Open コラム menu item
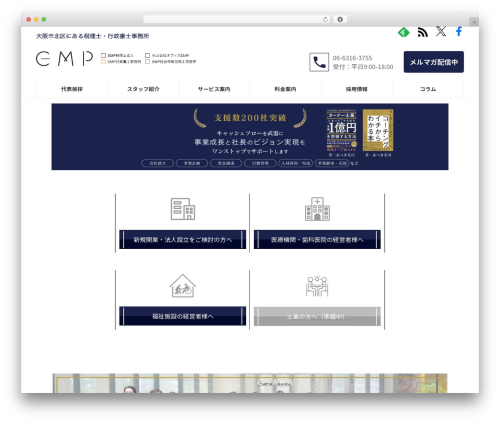The width and height of the screenshot is (500, 423). tap(428, 89)
